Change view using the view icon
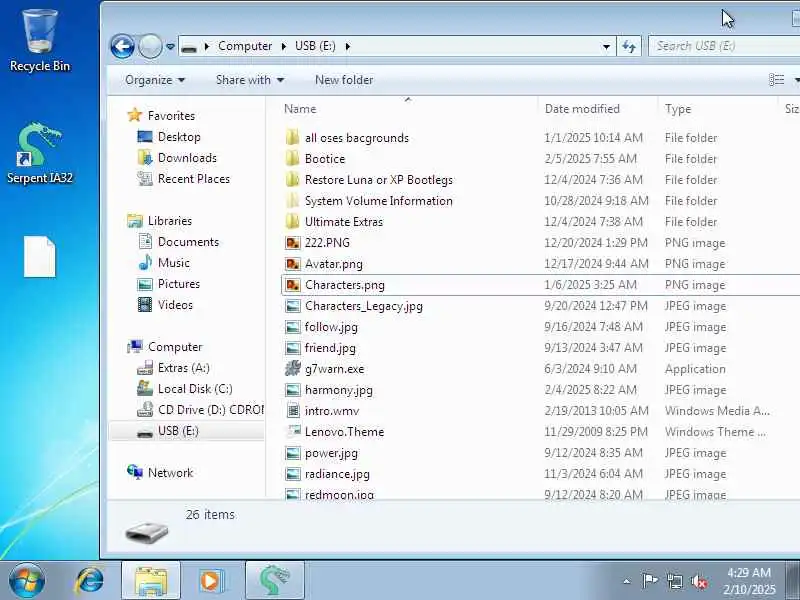This screenshot has height=600, width=800. point(777,80)
